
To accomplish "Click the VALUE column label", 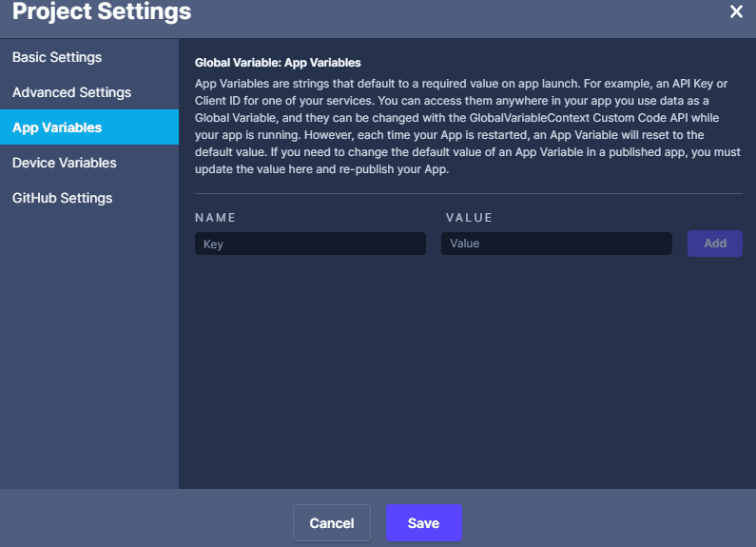I will tap(469, 218).
